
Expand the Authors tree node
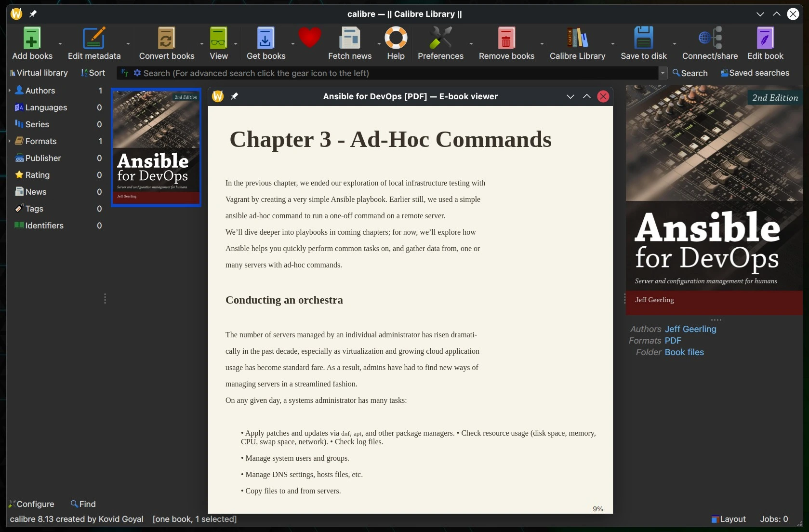10,91
